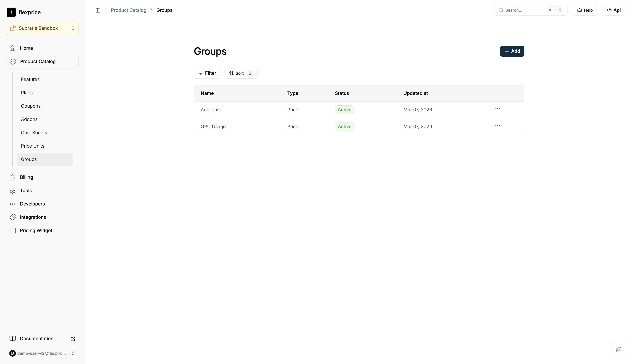Navigate to Product Catalog breadcrumb
Screen dimensions: 633x364
pos(129,10)
